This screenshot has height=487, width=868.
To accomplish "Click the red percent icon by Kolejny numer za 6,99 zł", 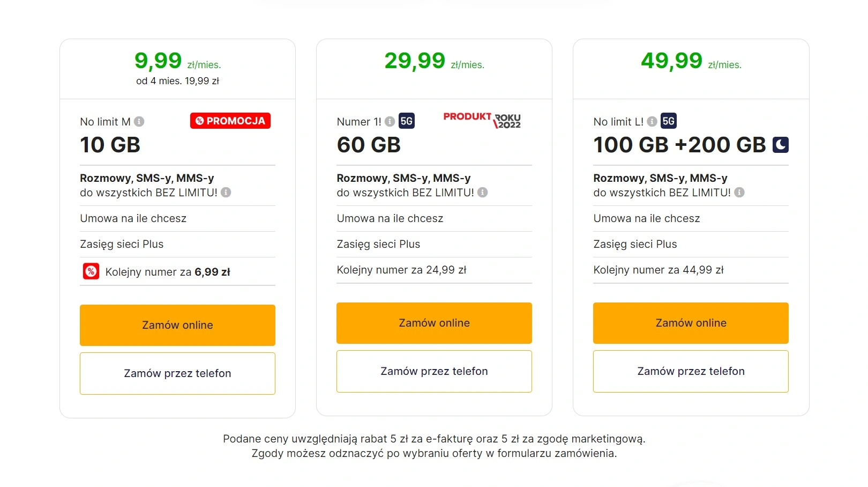I will (x=91, y=271).
